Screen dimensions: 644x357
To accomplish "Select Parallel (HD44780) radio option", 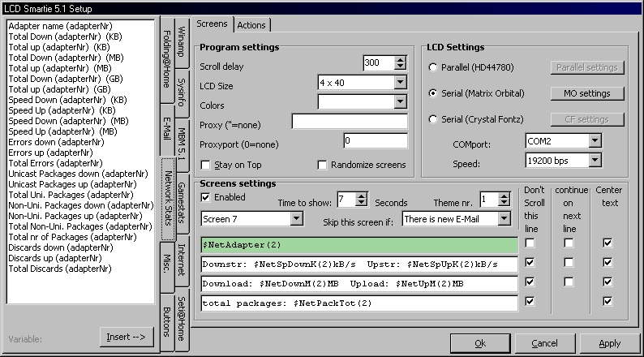I will 433,67.
